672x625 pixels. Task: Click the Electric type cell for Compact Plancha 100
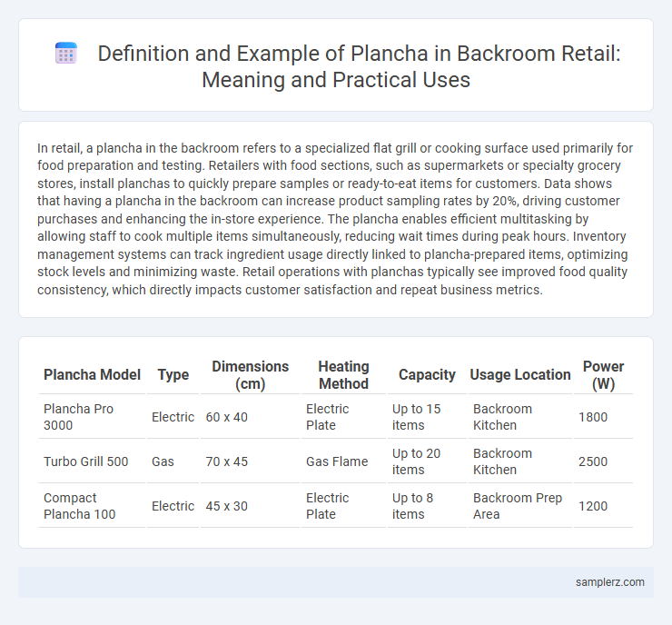tap(173, 506)
